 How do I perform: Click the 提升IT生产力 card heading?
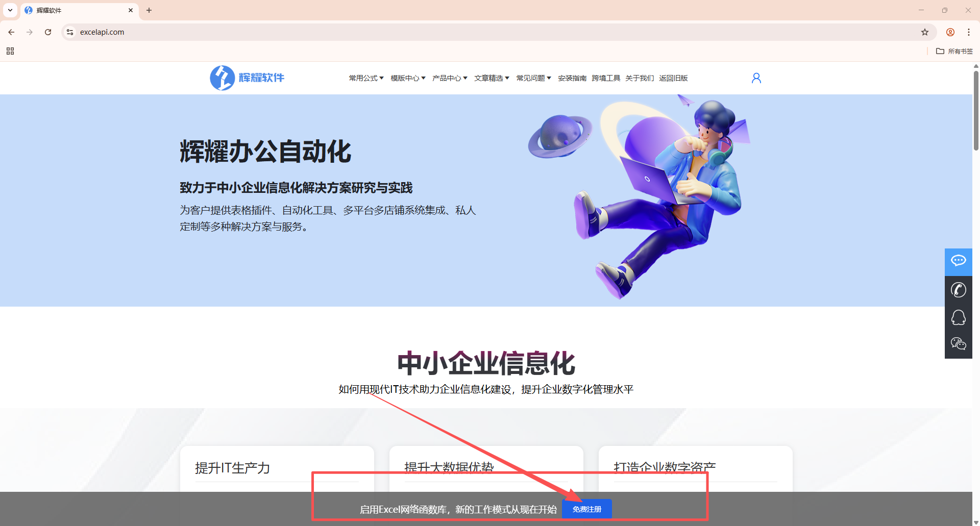232,468
